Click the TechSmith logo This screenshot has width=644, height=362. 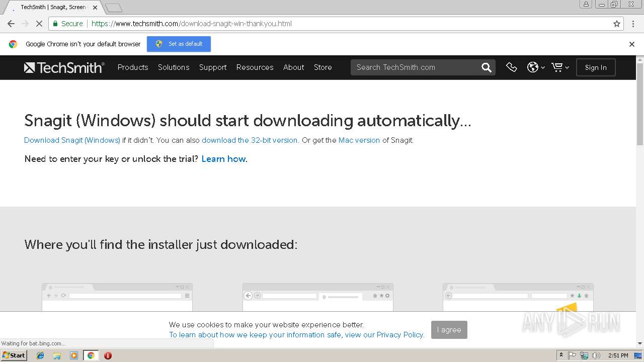64,67
